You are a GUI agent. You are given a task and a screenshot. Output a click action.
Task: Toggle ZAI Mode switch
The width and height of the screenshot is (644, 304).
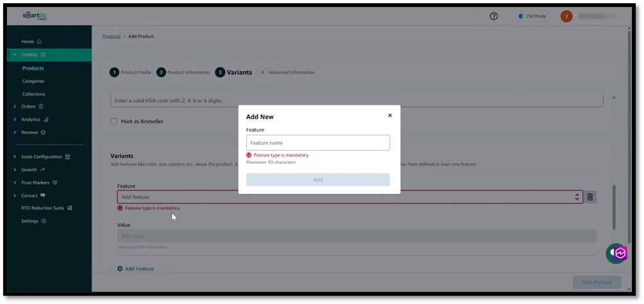(533, 17)
